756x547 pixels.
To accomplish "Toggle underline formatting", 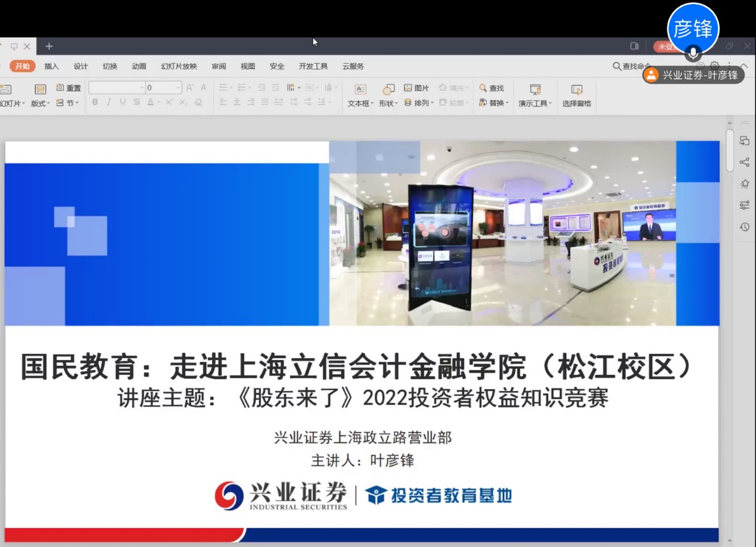I will coord(123,102).
